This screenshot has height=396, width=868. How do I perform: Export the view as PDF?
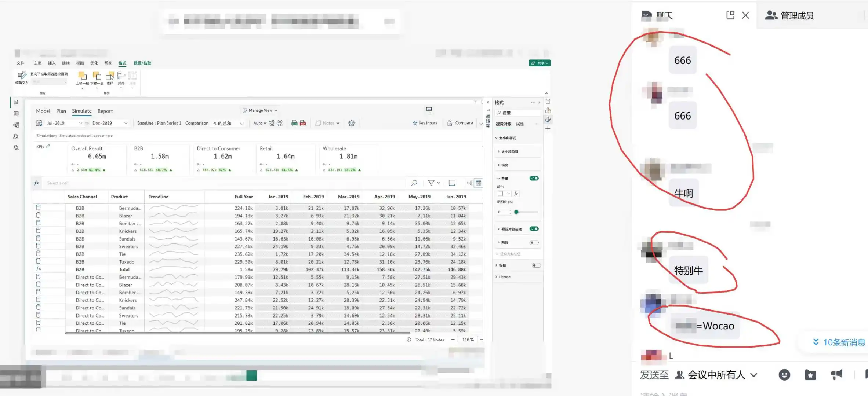coord(302,124)
